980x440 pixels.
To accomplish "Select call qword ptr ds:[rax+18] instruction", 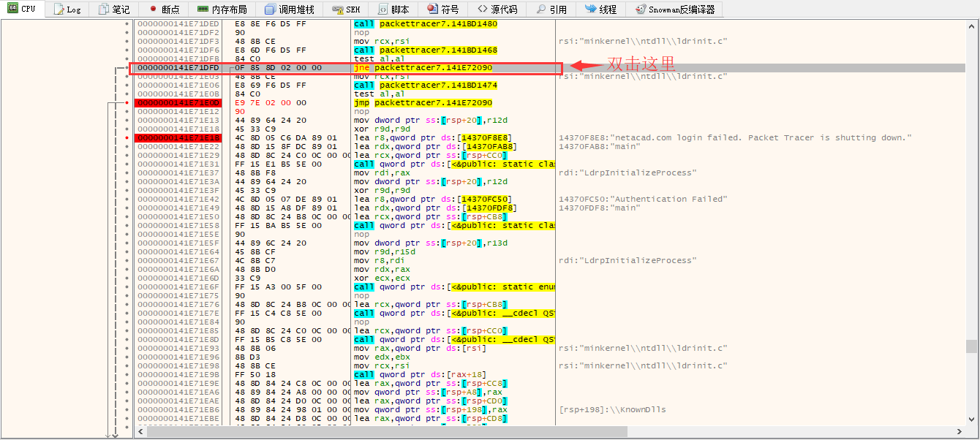I will [x=421, y=374].
